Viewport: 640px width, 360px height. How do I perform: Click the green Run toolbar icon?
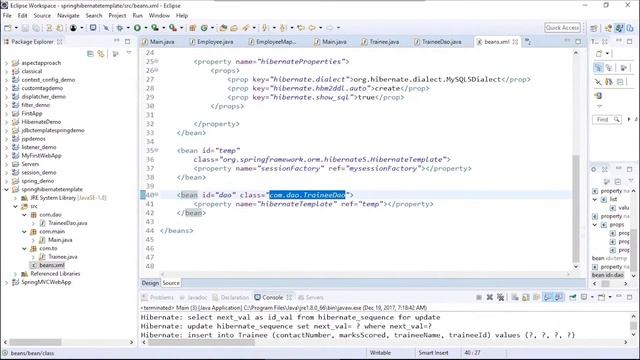coord(137,28)
